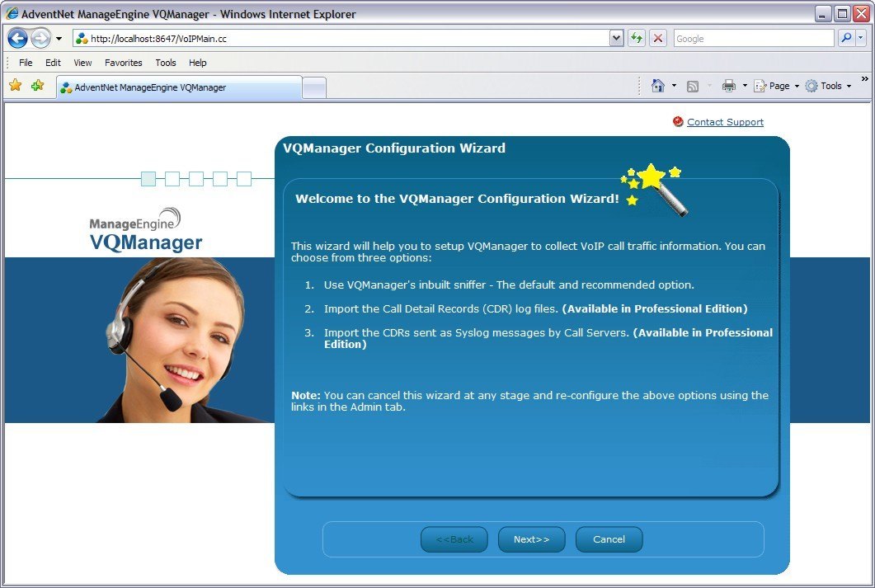Open the recent pages dropdown arrow

coord(59,39)
